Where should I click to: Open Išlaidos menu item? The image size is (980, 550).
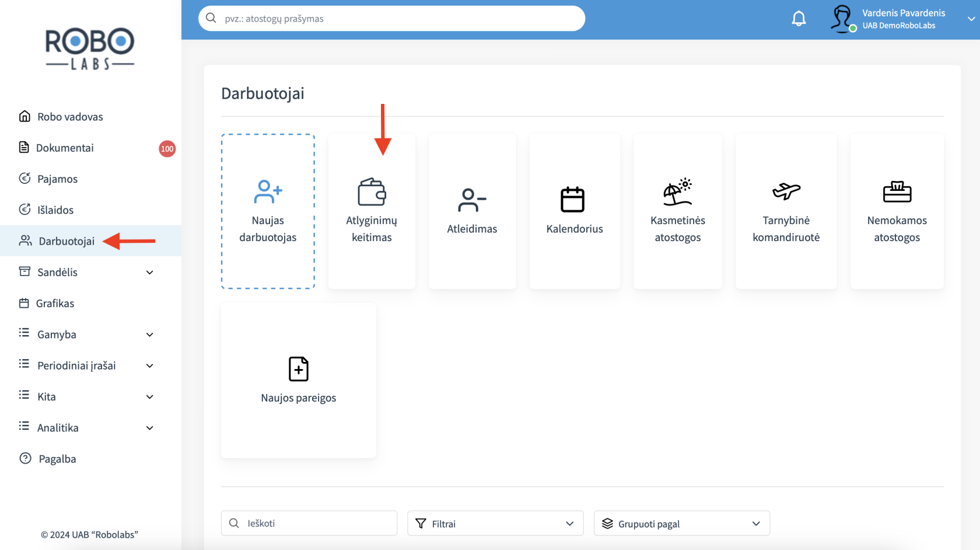(90, 210)
